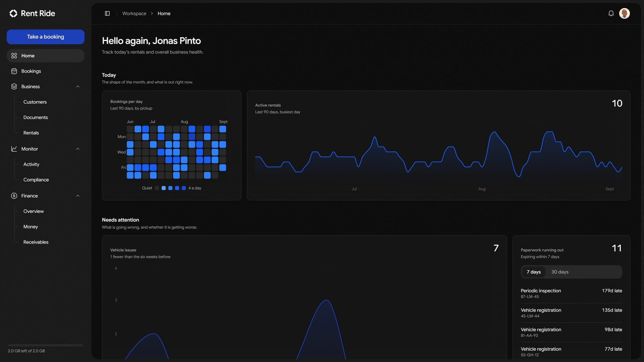Click the Finance dollar icon

pos(14,196)
